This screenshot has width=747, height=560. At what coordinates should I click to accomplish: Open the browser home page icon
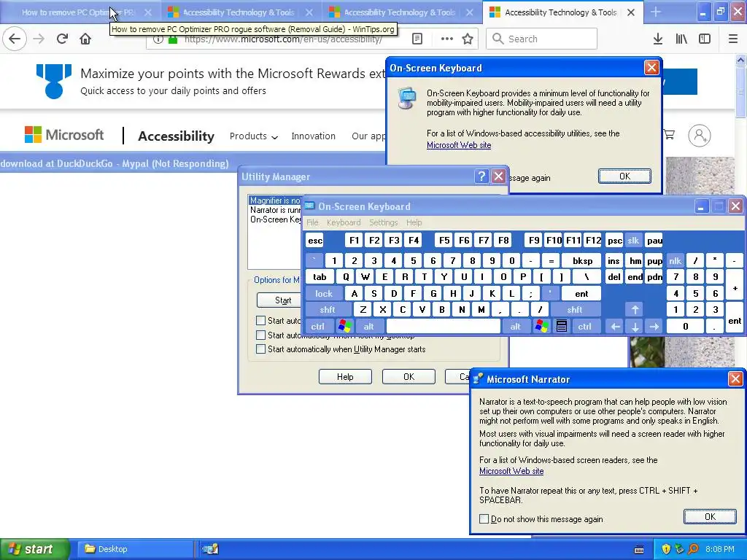[85, 39]
